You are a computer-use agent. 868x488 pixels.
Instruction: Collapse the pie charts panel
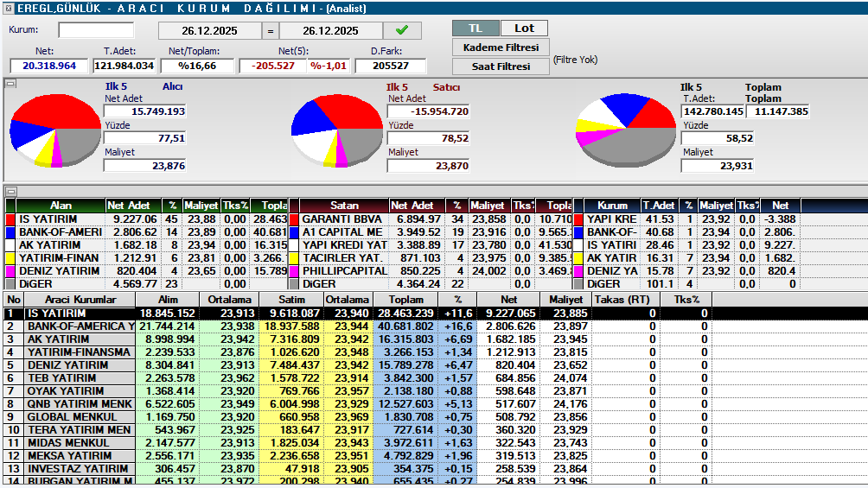click(10, 84)
